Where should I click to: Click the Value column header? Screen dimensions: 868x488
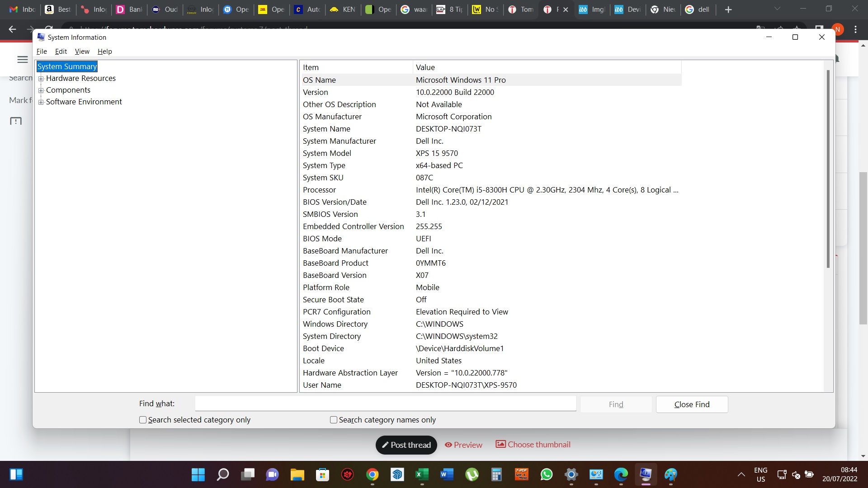[x=547, y=67]
